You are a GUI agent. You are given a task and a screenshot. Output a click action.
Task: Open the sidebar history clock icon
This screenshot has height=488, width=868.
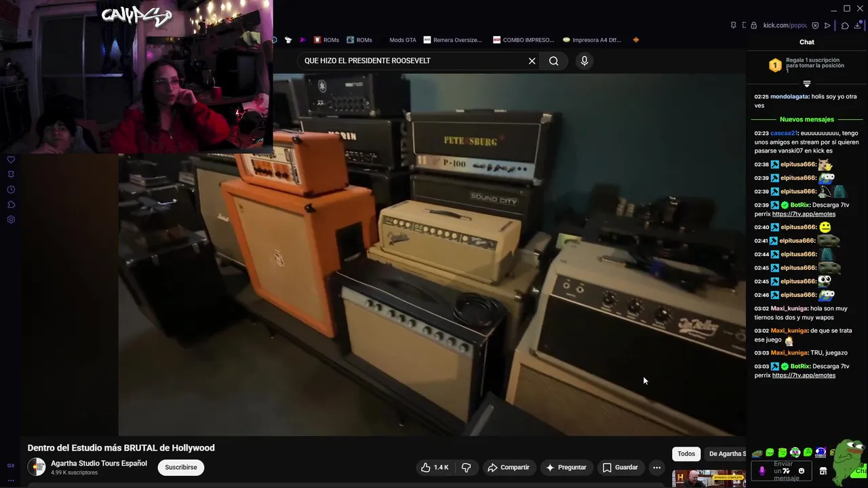click(11, 190)
